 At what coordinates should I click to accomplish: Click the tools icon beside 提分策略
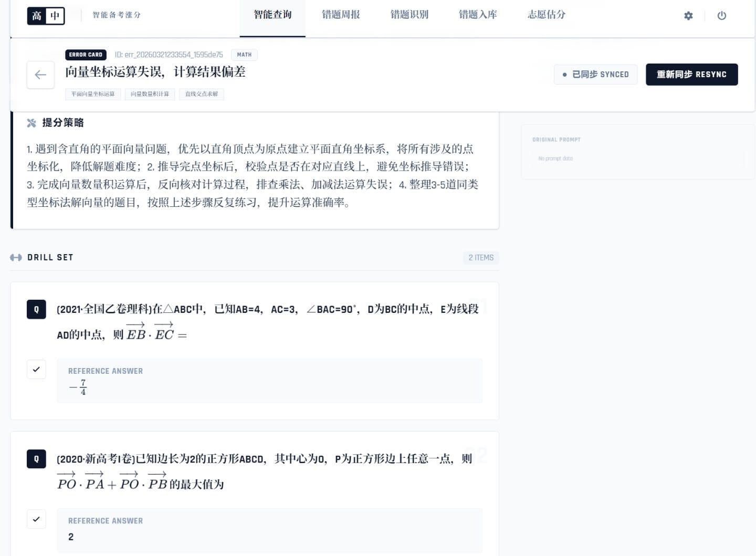31,123
